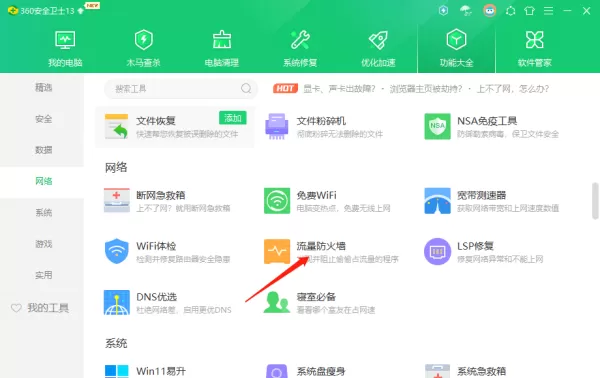
Task: Open hot link 显卡、声卡出故障?
Action: pyautogui.click(x=339, y=89)
